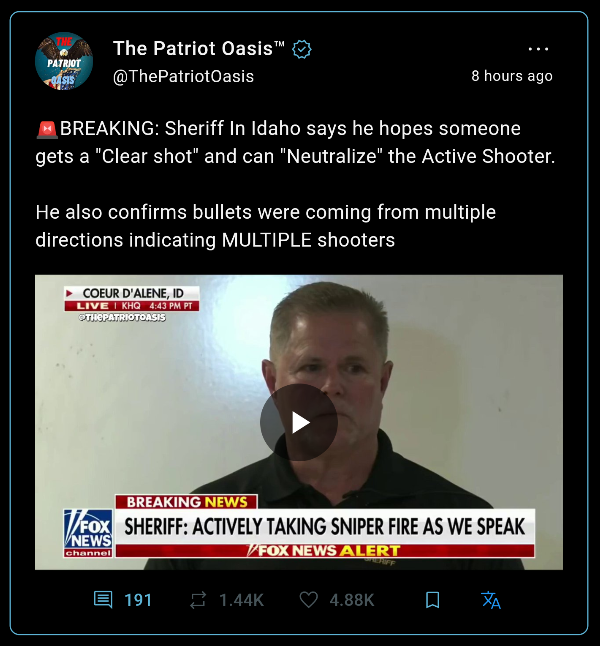
Task: Like the post with the heart icon
Action: click(x=308, y=599)
